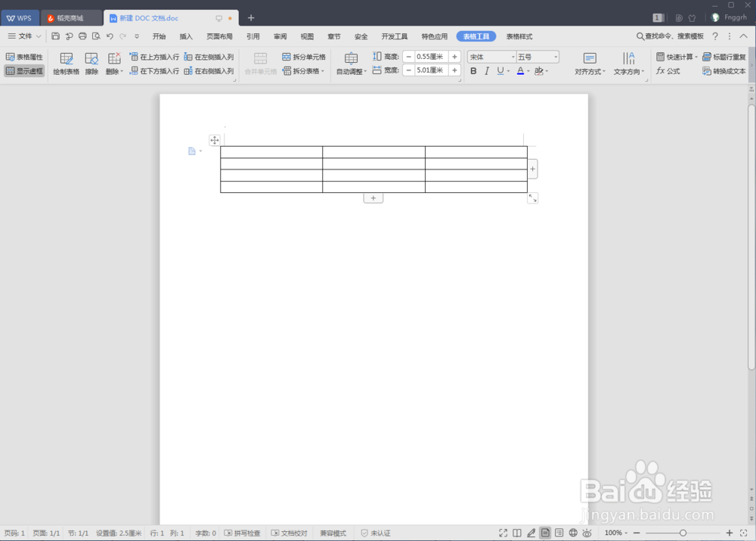The height and width of the screenshot is (541, 756).
Task: Decrease column 宽度 with minus button
Action: point(408,70)
